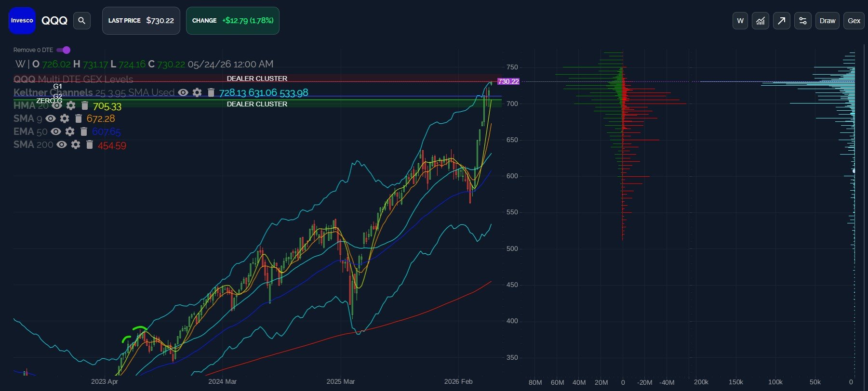The width and height of the screenshot is (868, 391).
Task: Open HMA 20 settings gear
Action: [x=71, y=105]
